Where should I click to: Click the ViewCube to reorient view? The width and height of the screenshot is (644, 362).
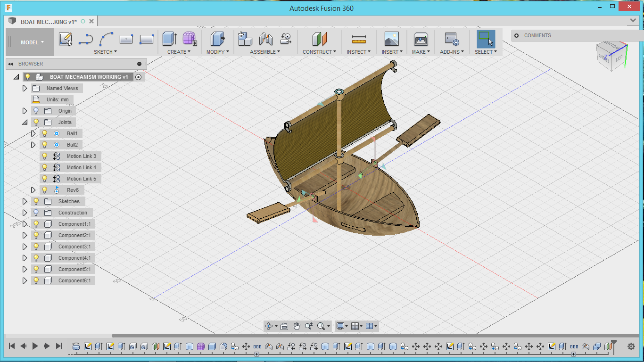[x=611, y=57]
